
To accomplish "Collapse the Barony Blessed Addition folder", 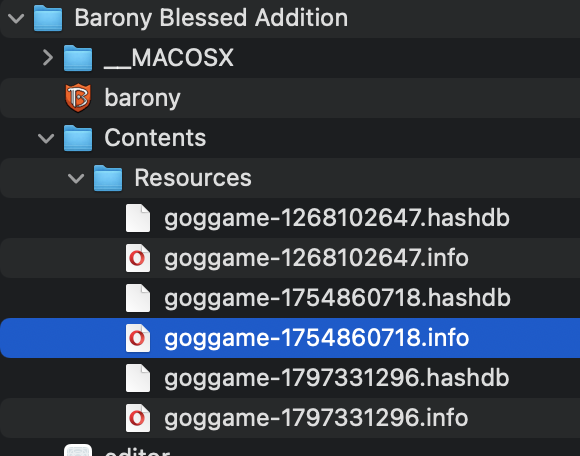I will coord(16,18).
